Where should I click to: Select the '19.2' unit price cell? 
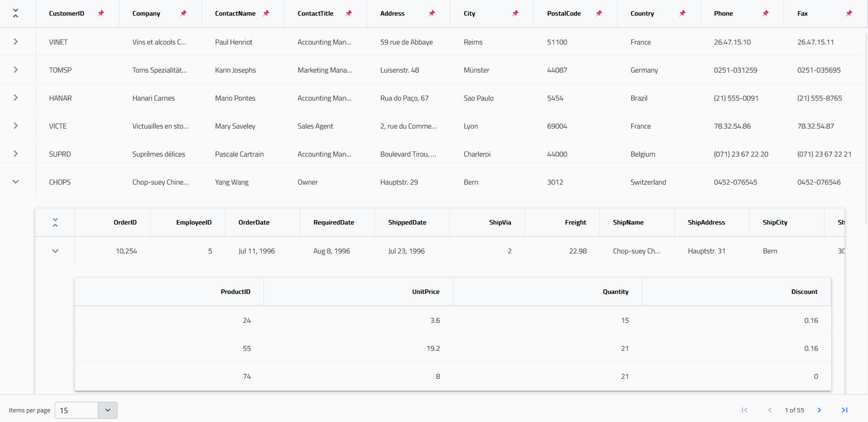(x=358, y=348)
